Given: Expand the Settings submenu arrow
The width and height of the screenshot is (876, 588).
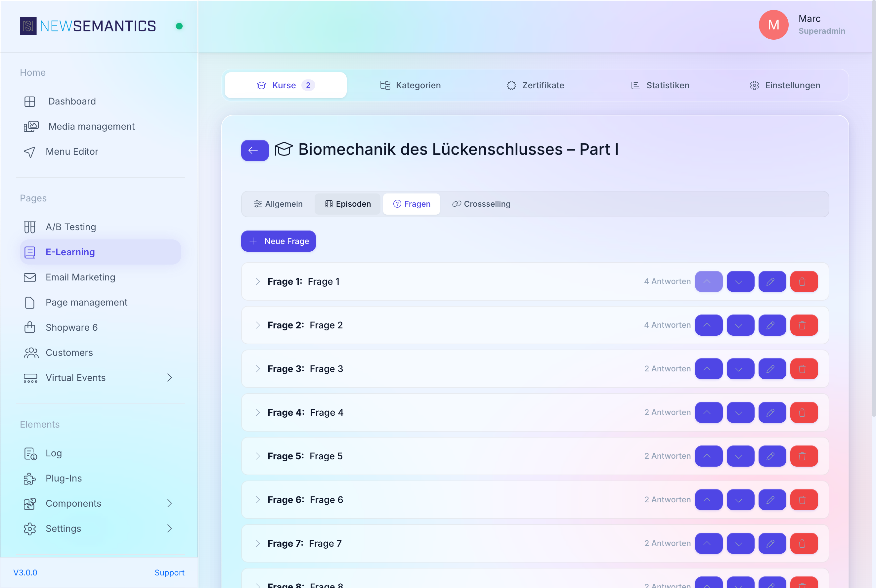Looking at the screenshot, I should 170,528.
